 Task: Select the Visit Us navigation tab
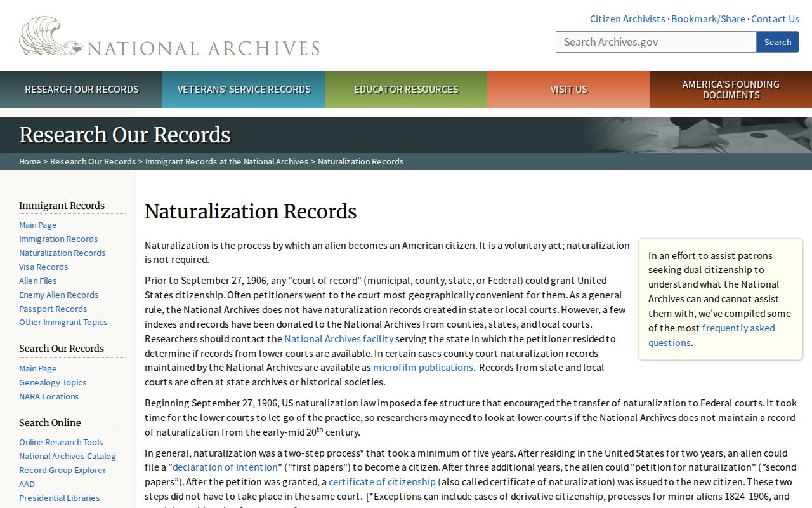pos(568,90)
